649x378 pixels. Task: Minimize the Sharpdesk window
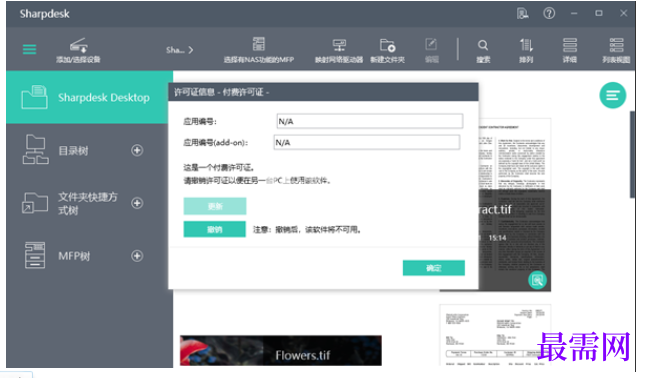(x=574, y=13)
